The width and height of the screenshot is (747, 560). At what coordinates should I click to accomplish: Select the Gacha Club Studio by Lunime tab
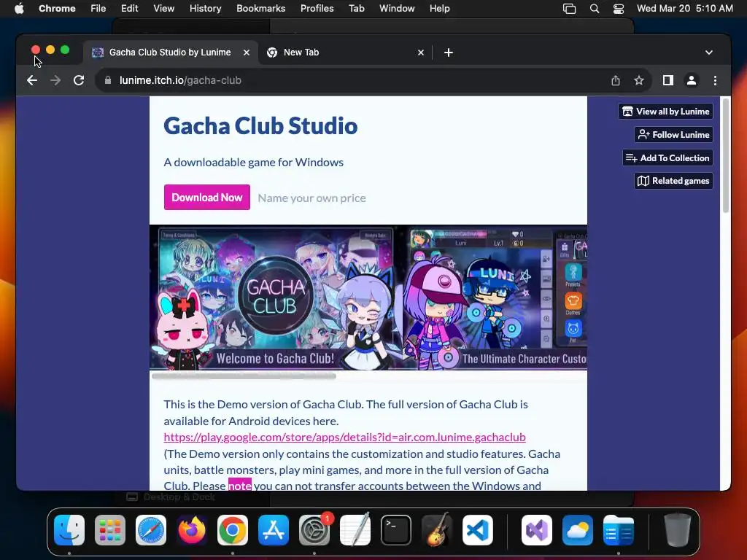170,52
